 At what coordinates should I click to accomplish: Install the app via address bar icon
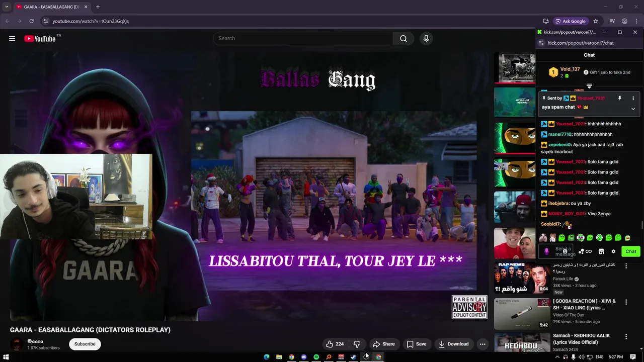coord(546,21)
